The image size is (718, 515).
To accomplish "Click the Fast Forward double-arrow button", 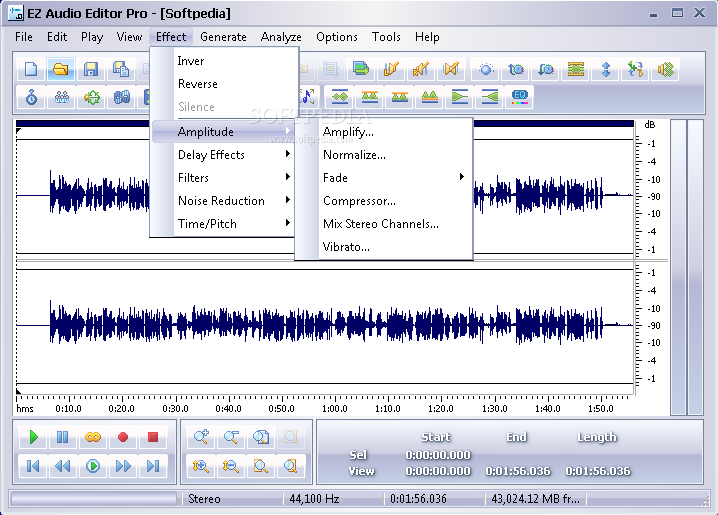I will 123,466.
